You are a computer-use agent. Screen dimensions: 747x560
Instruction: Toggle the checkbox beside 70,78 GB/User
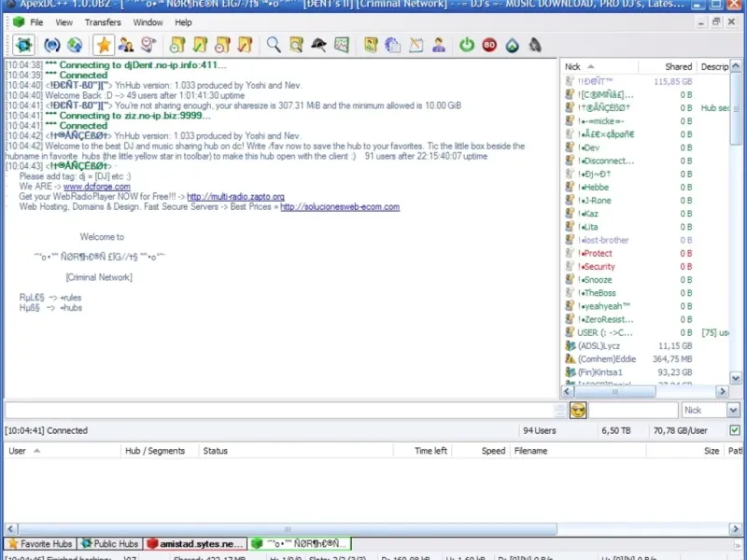[x=735, y=430]
